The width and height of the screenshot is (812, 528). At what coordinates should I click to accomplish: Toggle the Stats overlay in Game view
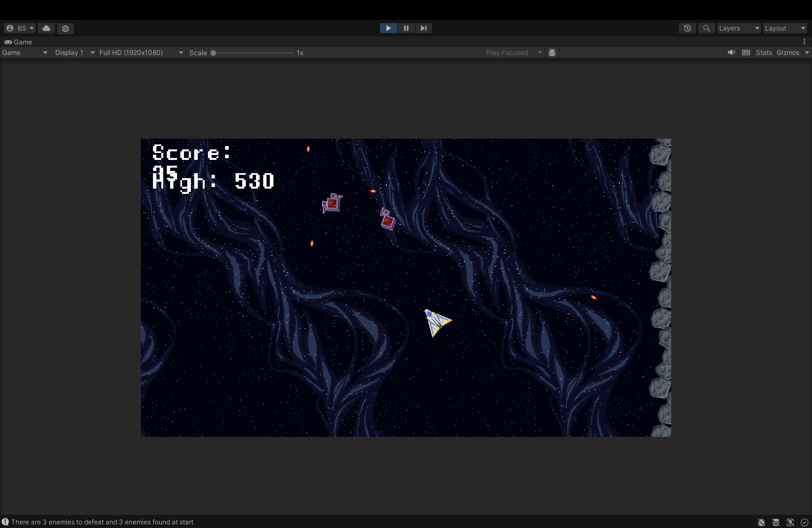764,52
